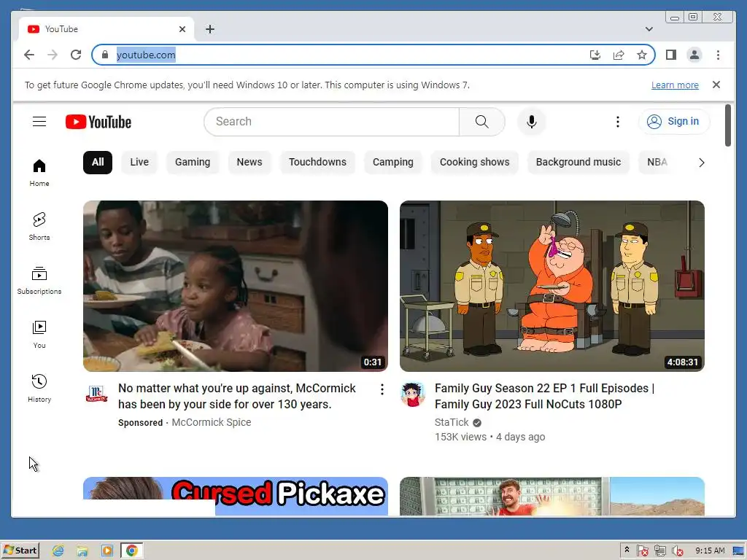Click the search magnifier button
Image resolution: width=747 pixels, height=560 pixels.
coord(481,122)
